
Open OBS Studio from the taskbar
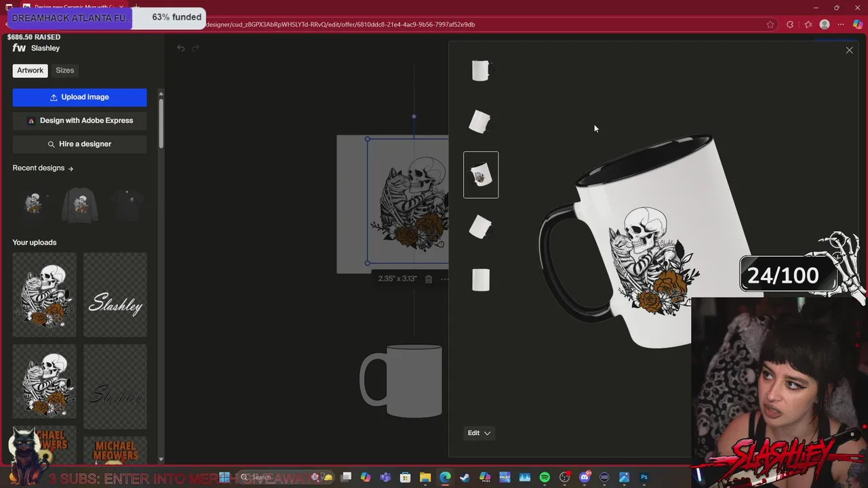click(x=564, y=477)
